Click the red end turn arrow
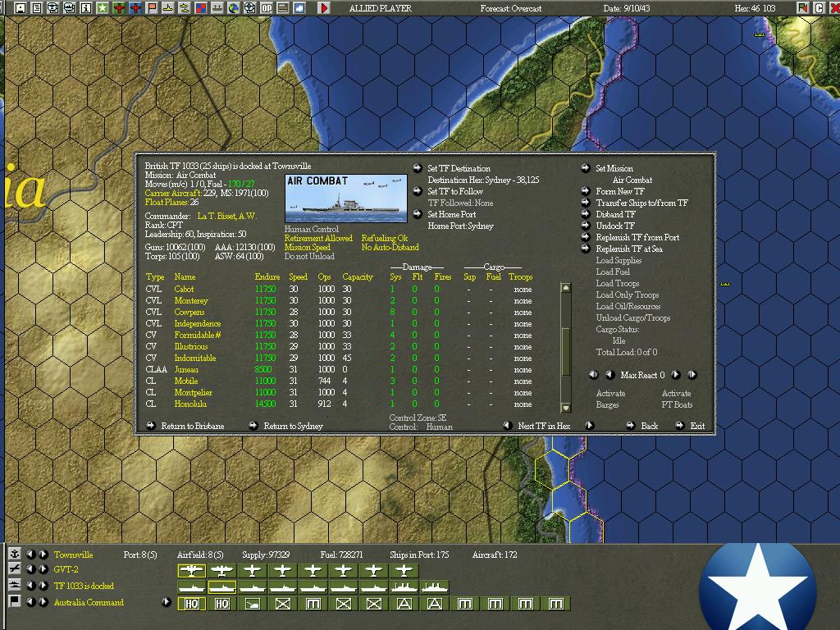The width and height of the screenshot is (840, 630). pyautogui.click(x=323, y=8)
